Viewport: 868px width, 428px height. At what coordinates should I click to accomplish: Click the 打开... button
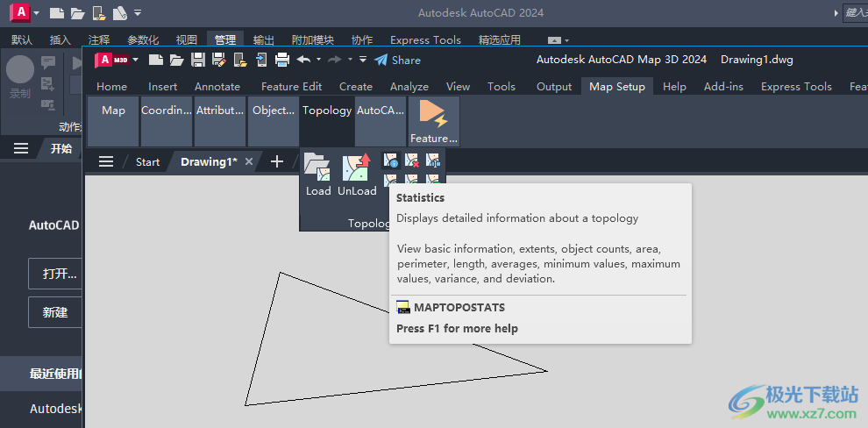tap(55, 274)
